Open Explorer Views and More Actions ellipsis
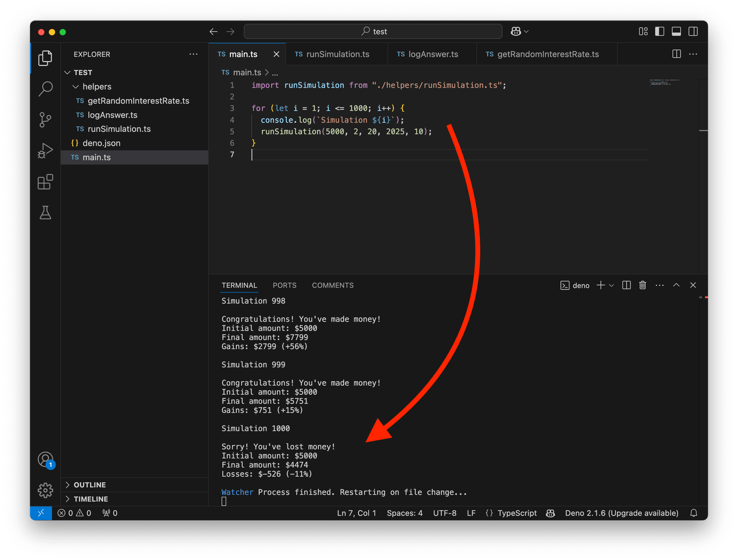Screen dimensions: 738x560 coord(193,54)
